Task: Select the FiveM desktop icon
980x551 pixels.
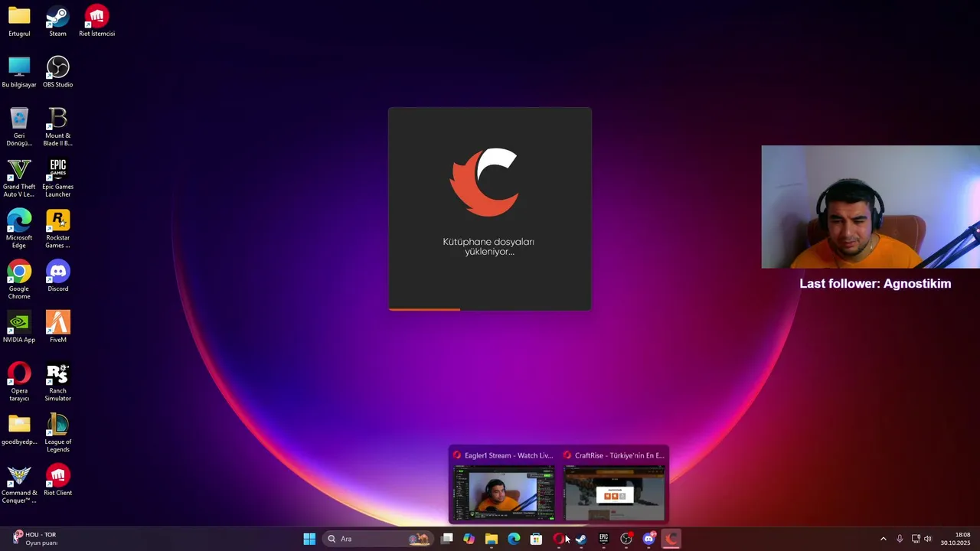Action: point(57,328)
